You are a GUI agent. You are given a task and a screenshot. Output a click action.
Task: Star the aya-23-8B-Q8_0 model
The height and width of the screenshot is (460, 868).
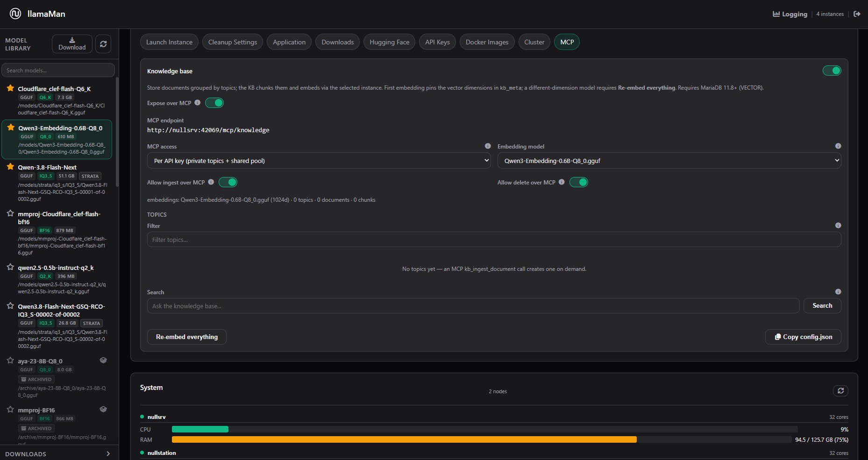(x=10, y=361)
